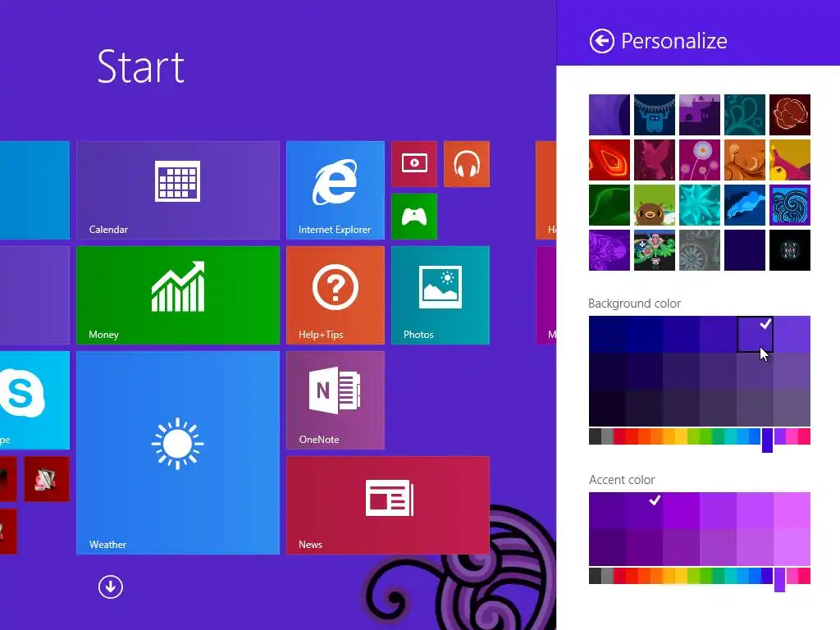Select the checked background color swatch
840x630 pixels.
click(x=755, y=335)
